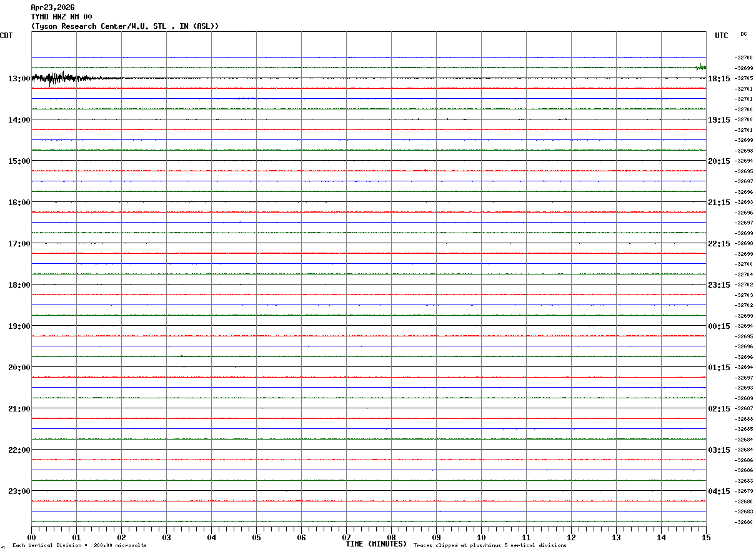Select the station code TYMO HNZ NM 00

coord(61,17)
